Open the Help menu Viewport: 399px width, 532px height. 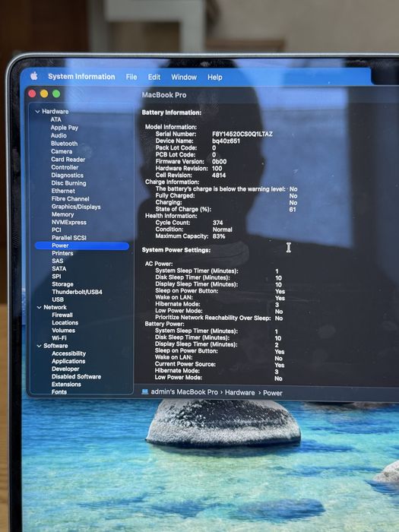(x=215, y=77)
